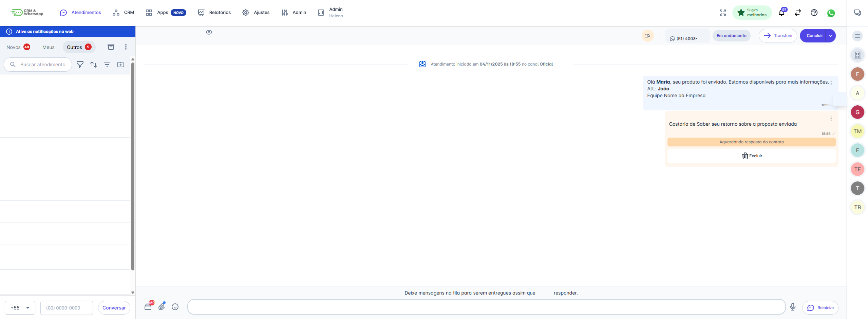Click Excluir to delete queued message

point(752,156)
